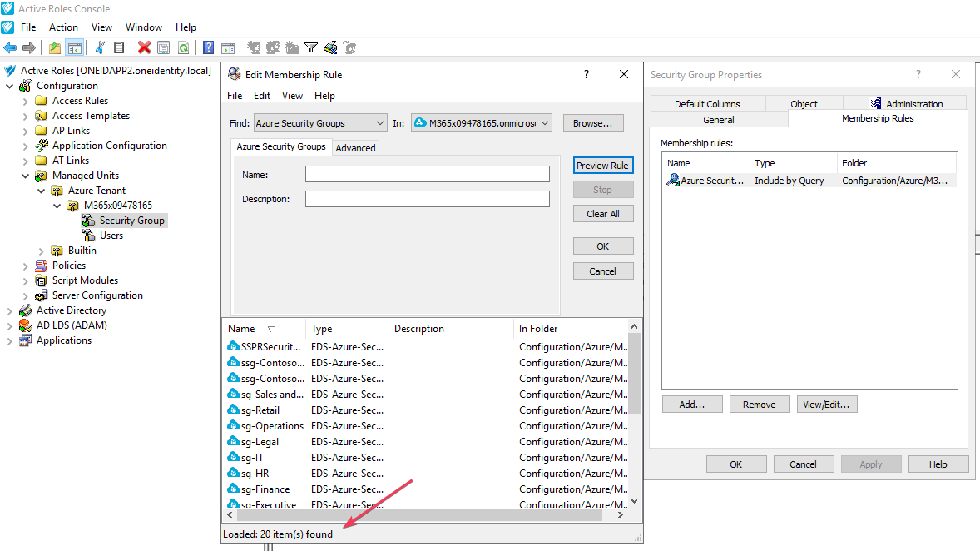Open the Find dropdown showing Azure Security Groups
The height and width of the screenshot is (551, 980).
320,123
